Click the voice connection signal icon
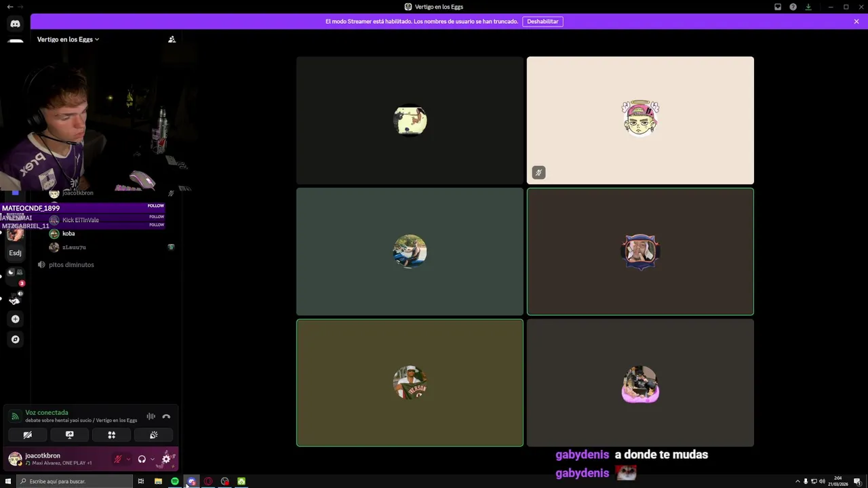Viewport: 868px width, 488px height. pyautogui.click(x=15, y=416)
